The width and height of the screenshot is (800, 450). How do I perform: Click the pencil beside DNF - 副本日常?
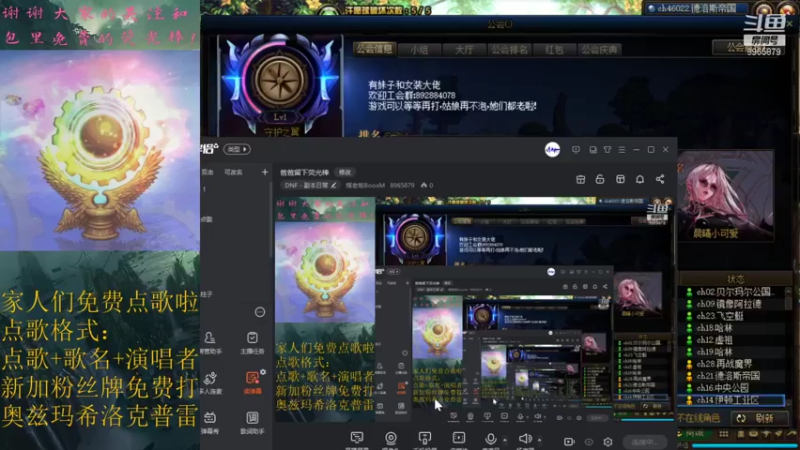[334, 185]
